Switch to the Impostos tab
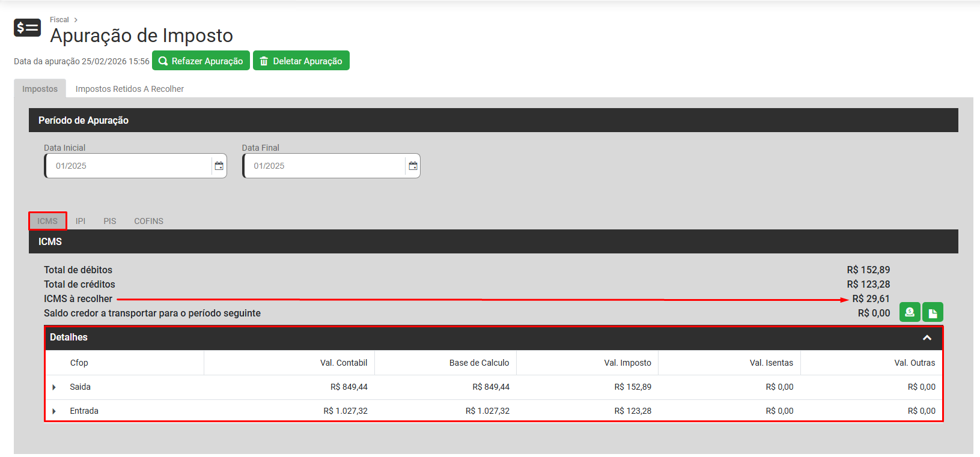The height and width of the screenshot is (457, 980). tap(40, 89)
